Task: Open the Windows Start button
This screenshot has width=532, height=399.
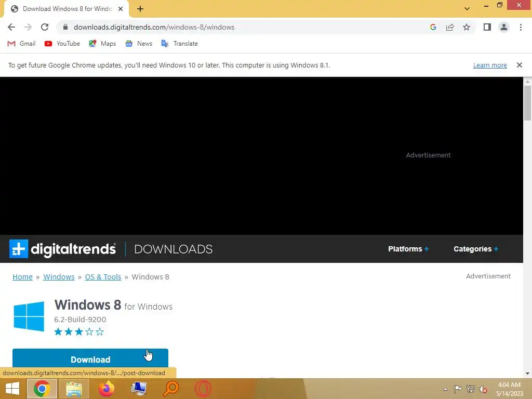Action: click(x=12, y=389)
